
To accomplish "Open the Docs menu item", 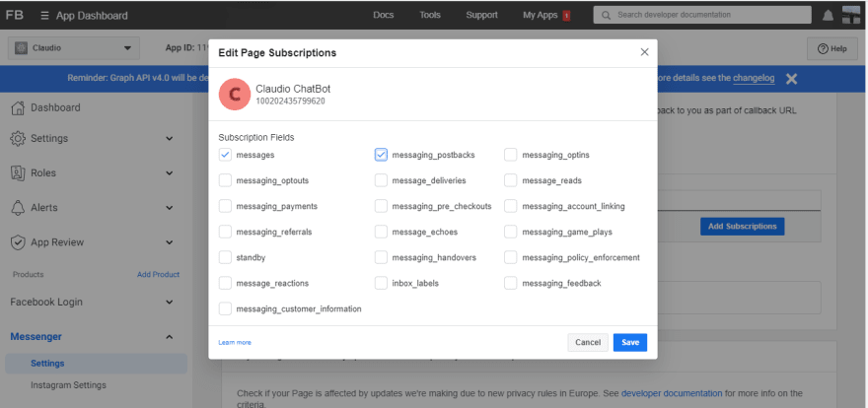I will (383, 15).
